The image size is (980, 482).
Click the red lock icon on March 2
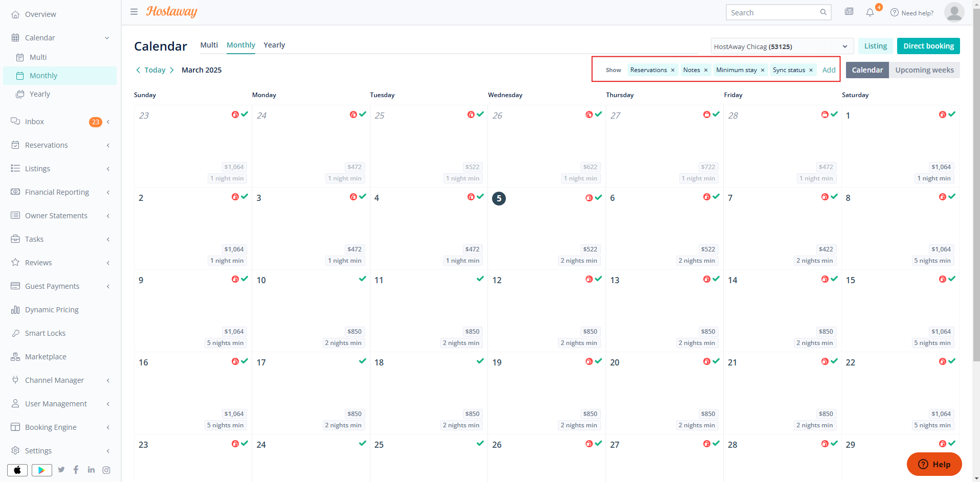pyautogui.click(x=235, y=196)
